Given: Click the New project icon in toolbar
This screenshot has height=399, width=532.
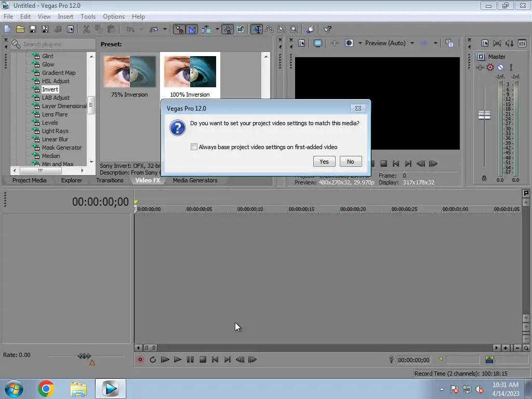Looking at the screenshot, I should tap(7, 29).
